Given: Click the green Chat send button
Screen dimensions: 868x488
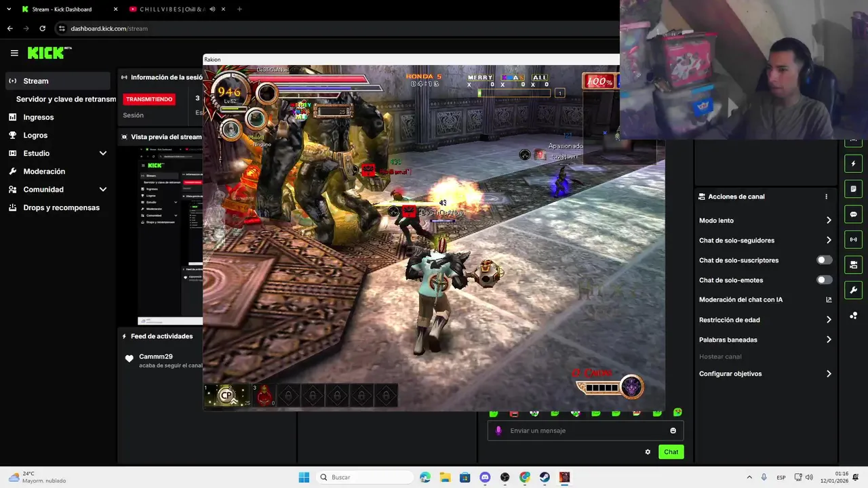Looking at the screenshot, I should coord(671,452).
